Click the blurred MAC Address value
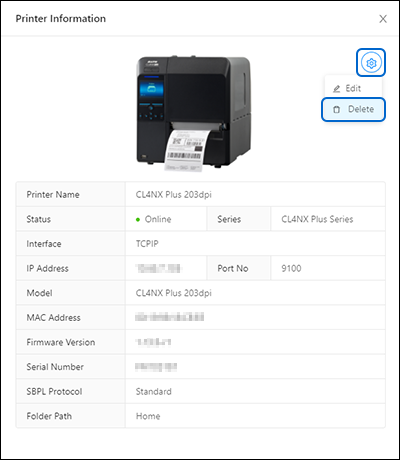The width and height of the screenshot is (400, 460). (x=170, y=317)
